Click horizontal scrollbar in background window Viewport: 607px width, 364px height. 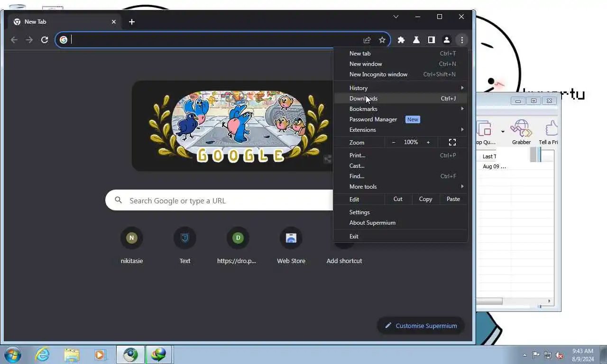[x=489, y=301]
